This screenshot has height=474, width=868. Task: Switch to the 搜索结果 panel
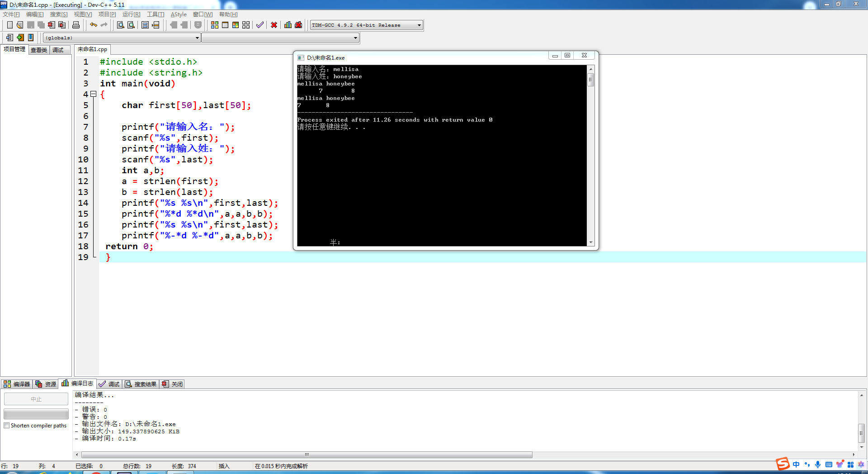click(x=141, y=384)
